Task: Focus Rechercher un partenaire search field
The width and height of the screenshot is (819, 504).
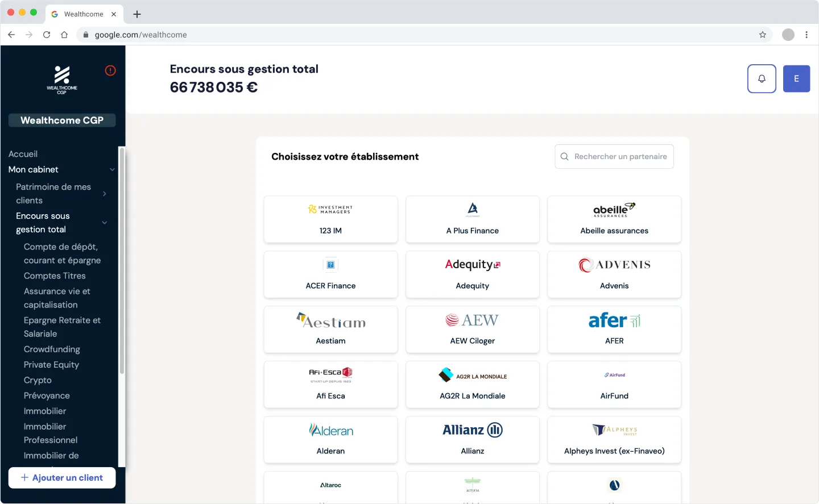Action: (x=614, y=157)
